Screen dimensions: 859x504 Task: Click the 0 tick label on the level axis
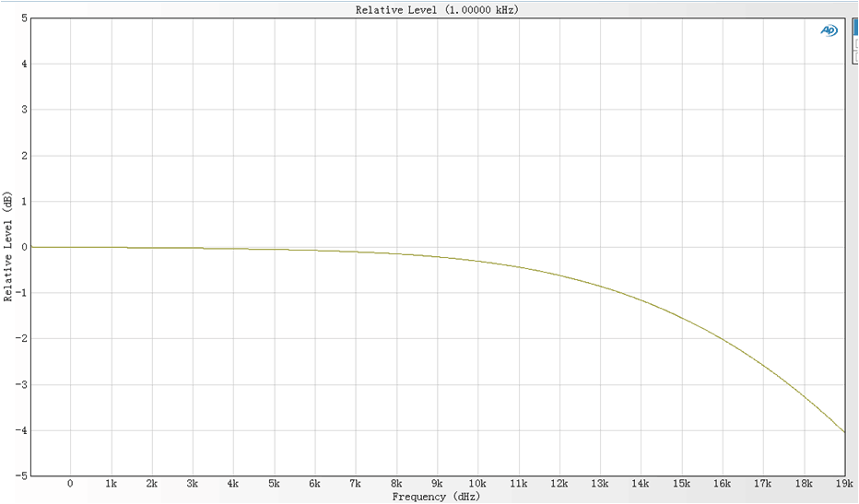tap(23, 247)
